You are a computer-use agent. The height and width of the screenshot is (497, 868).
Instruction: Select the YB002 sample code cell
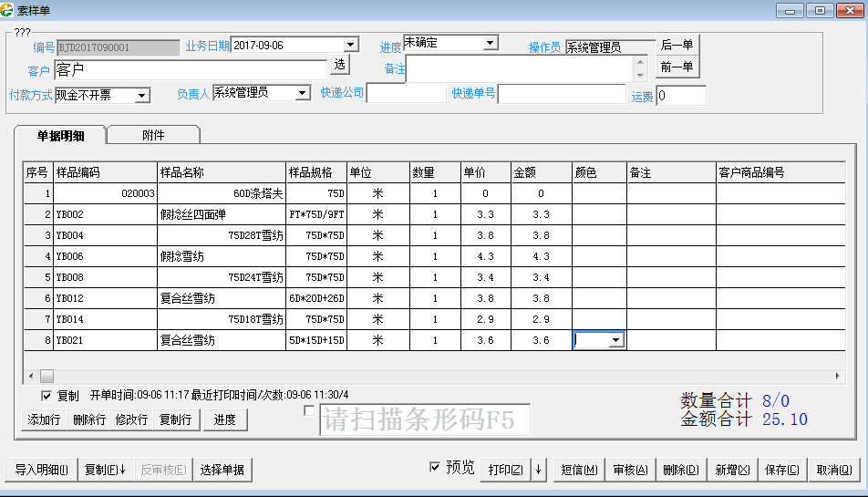point(105,214)
